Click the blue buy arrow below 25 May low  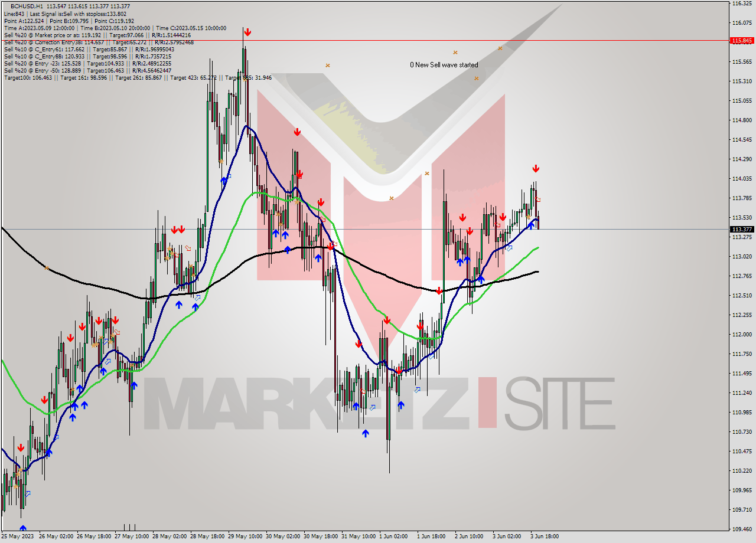click(22, 528)
